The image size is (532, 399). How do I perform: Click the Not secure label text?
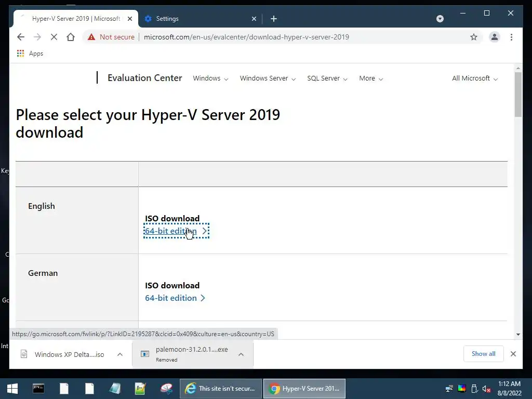click(117, 37)
